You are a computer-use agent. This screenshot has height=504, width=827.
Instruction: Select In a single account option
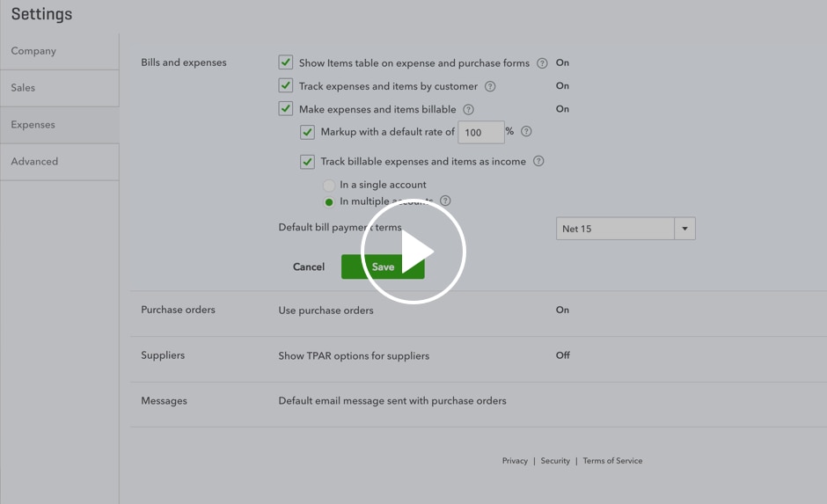pyautogui.click(x=329, y=186)
